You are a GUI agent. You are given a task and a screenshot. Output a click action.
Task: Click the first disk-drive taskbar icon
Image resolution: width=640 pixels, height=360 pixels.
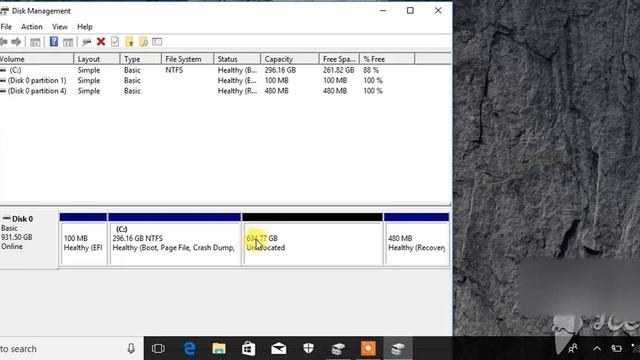click(x=338, y=349)
